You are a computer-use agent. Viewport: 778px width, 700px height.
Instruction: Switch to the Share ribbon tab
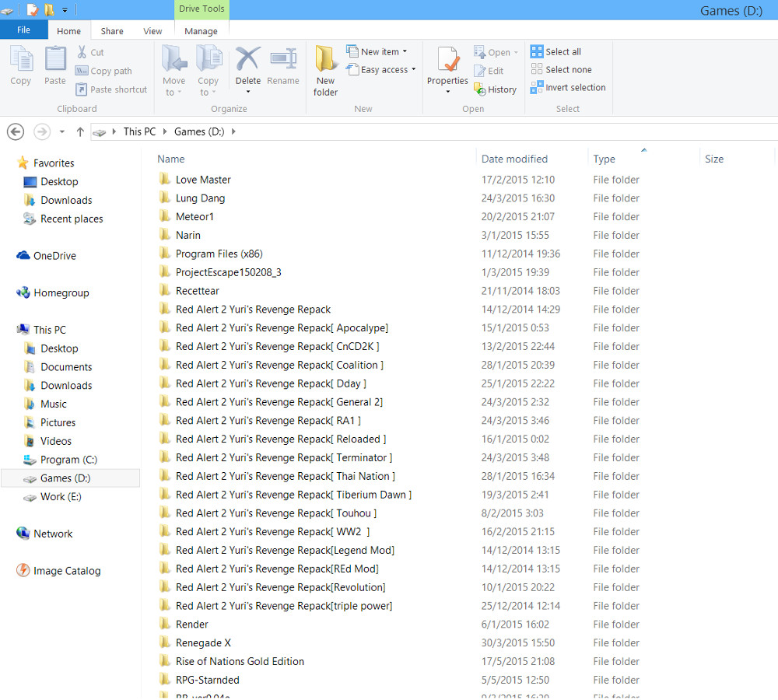point(112,31)
